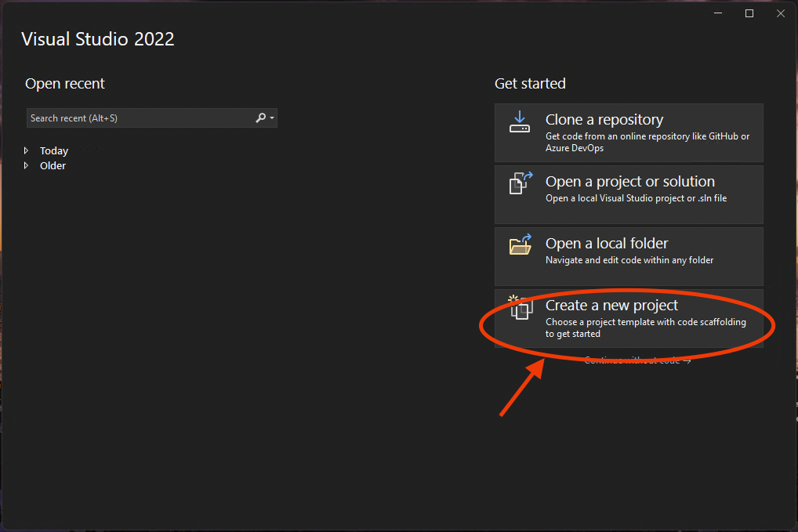The height and width of the screenshot is (532, 798).
Task: Expand the Today group triangle
Action: 26,150
